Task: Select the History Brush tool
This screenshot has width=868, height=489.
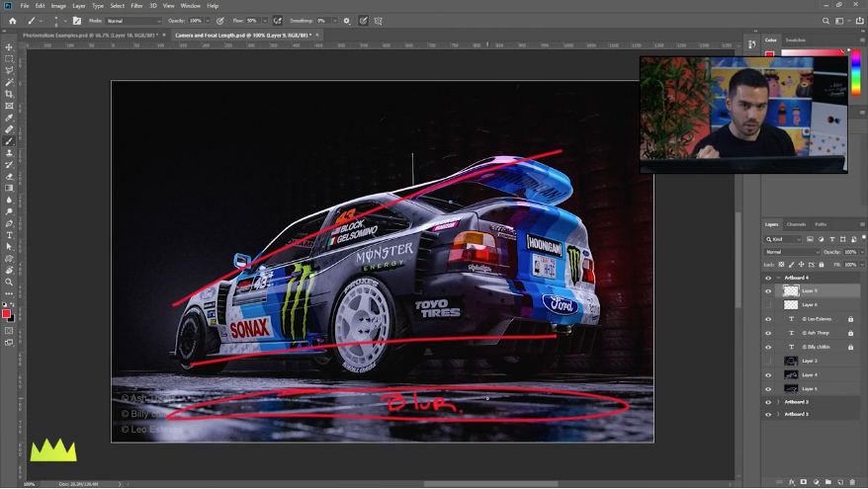Action: coord(9,164)
